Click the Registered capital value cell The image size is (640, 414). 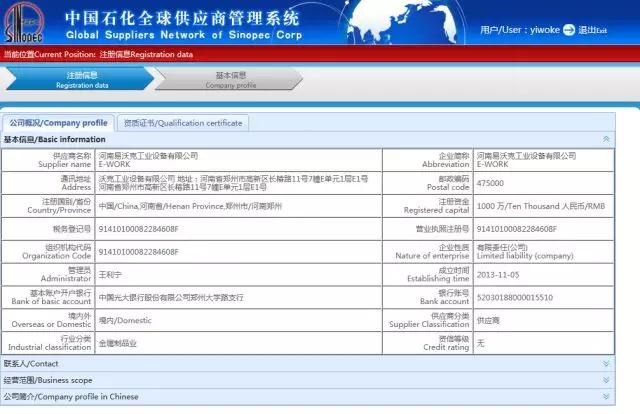[530, 205]
